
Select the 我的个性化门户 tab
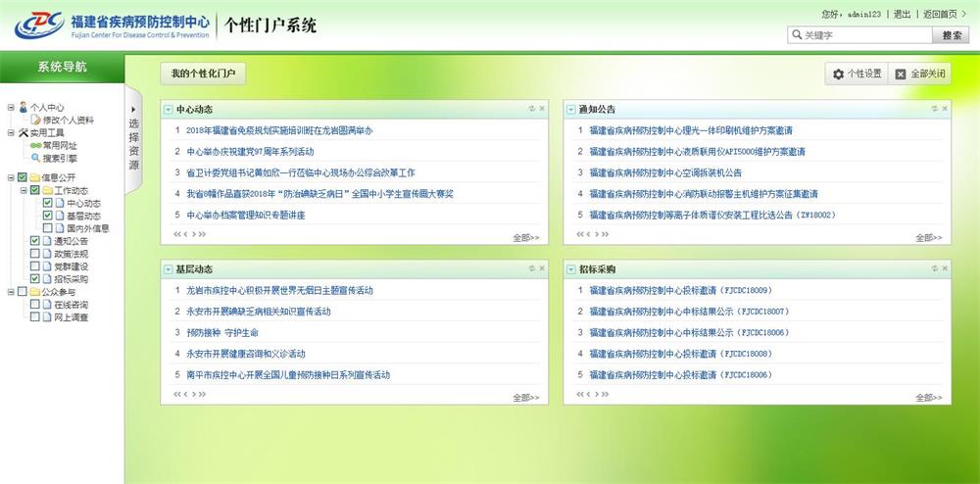[203, 73]
